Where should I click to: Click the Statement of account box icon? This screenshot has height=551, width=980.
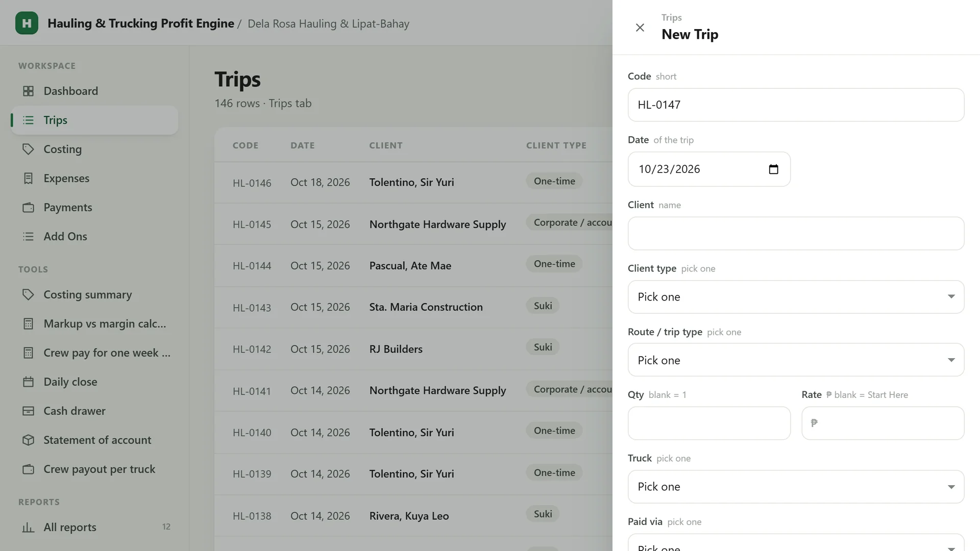click(x=29, y=440)
